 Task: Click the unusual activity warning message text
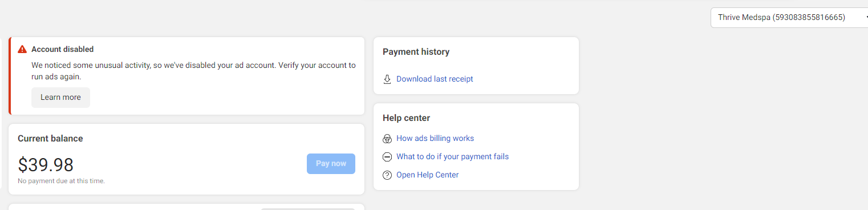click(x=193, y=71)
